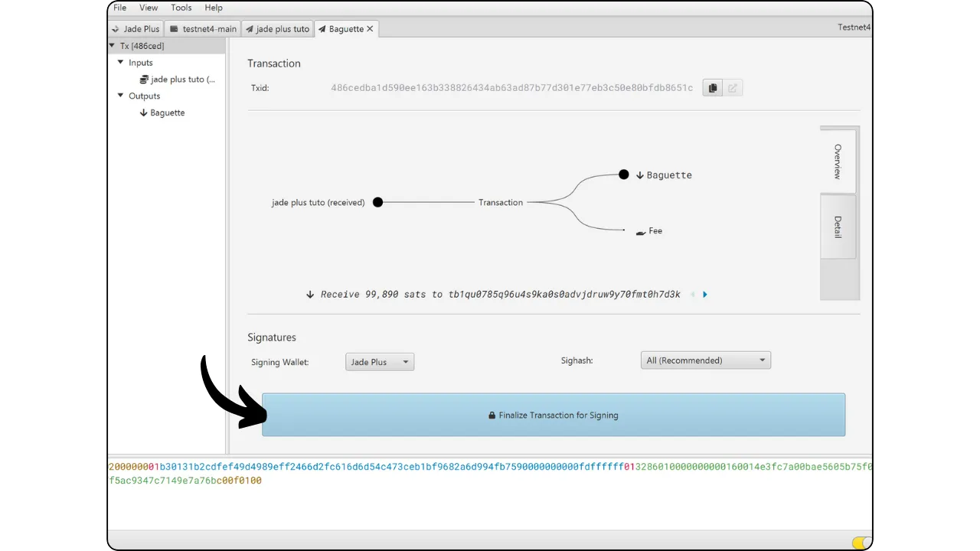Collapse the Tx [486ced] tree root
Image resolution: width=980 pixels, height=551 pixels.
(x=113, y=46)
